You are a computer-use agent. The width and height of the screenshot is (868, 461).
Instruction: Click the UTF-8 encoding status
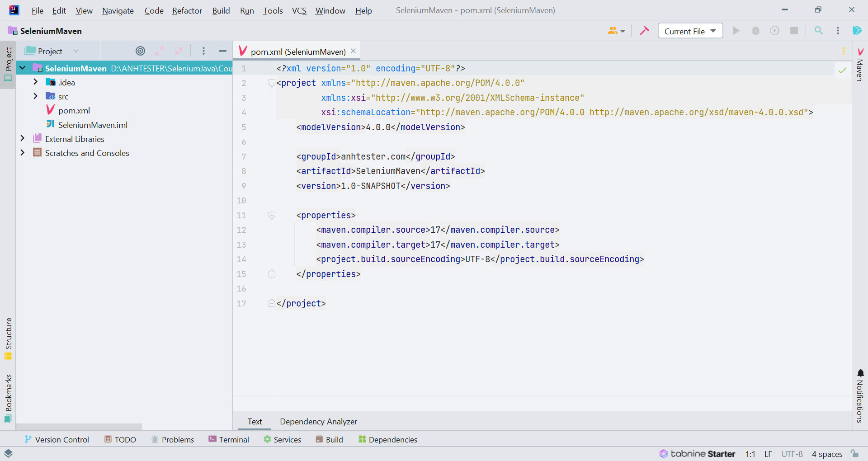coord(792,454)
